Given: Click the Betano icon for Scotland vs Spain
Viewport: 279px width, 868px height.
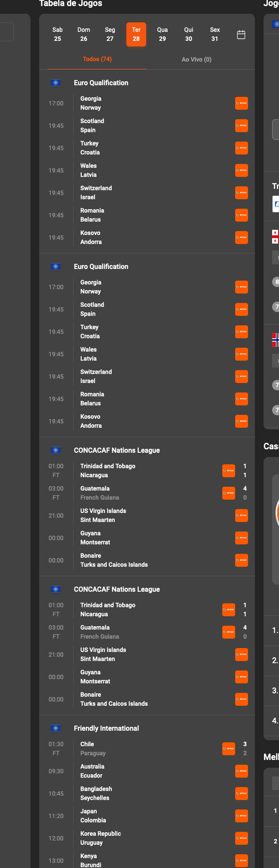Looking at the screenshot, I should click(242, 126).
